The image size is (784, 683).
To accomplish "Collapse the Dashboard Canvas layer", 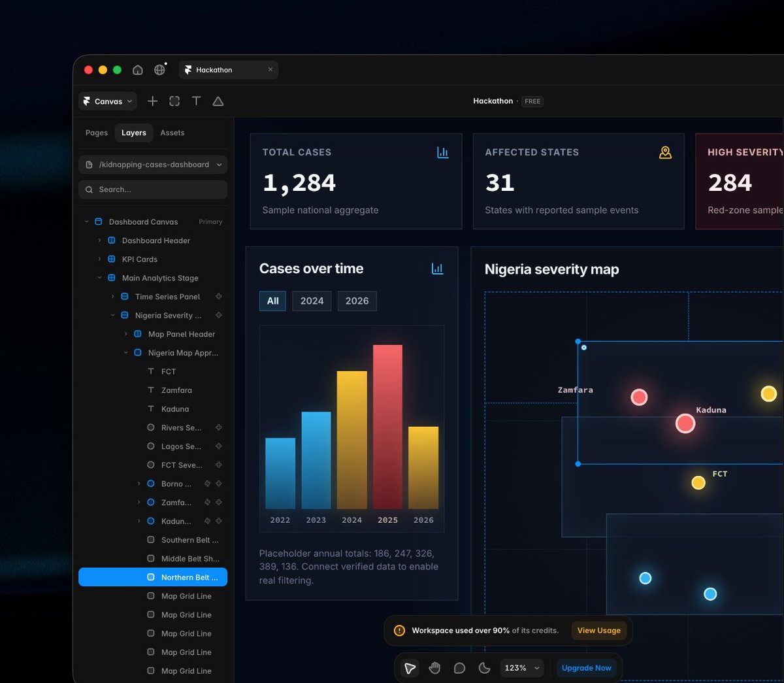I will pos(86,222).
